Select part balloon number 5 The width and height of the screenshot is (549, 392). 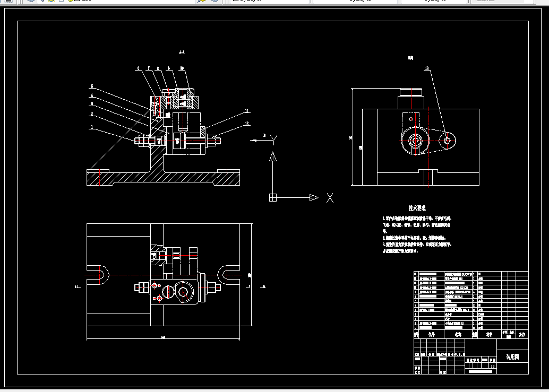[92, 86]
